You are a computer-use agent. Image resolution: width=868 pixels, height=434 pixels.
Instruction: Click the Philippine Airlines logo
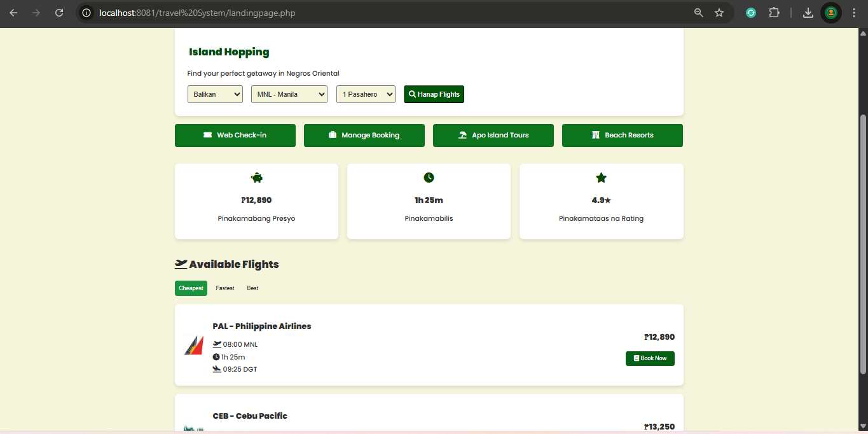click(194, 346)
